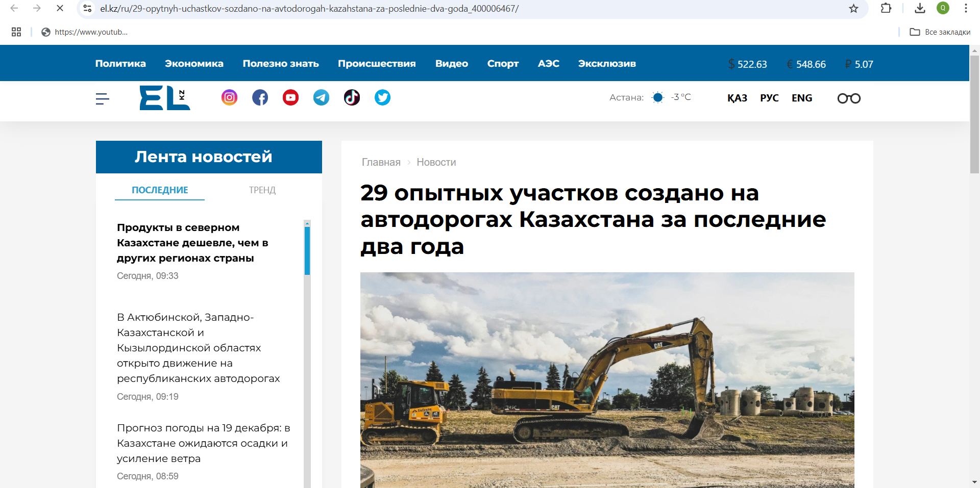Screen dimensions: 980x488
Task: Switch site language to ҚАЗ
Action: (737, 98)
